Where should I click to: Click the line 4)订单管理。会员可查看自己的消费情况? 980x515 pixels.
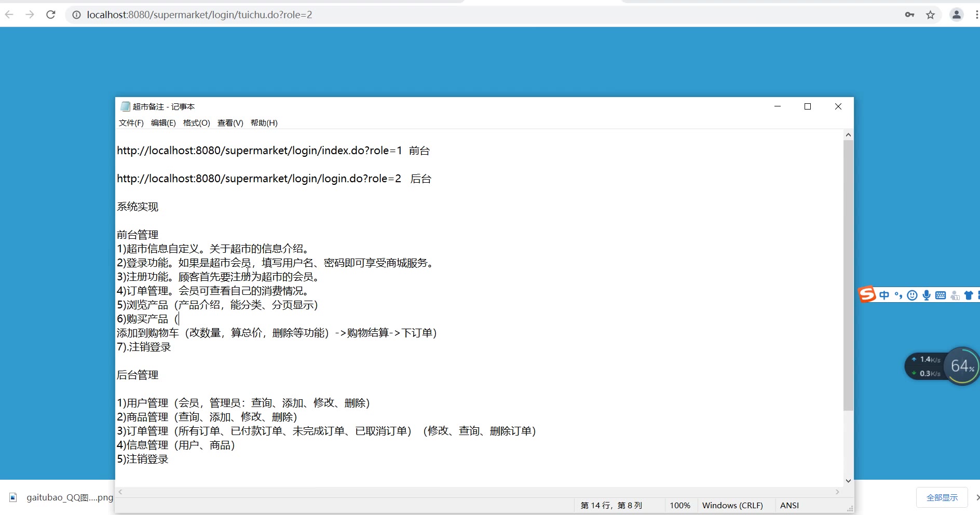pyautogui.click(x=213, y=291)
